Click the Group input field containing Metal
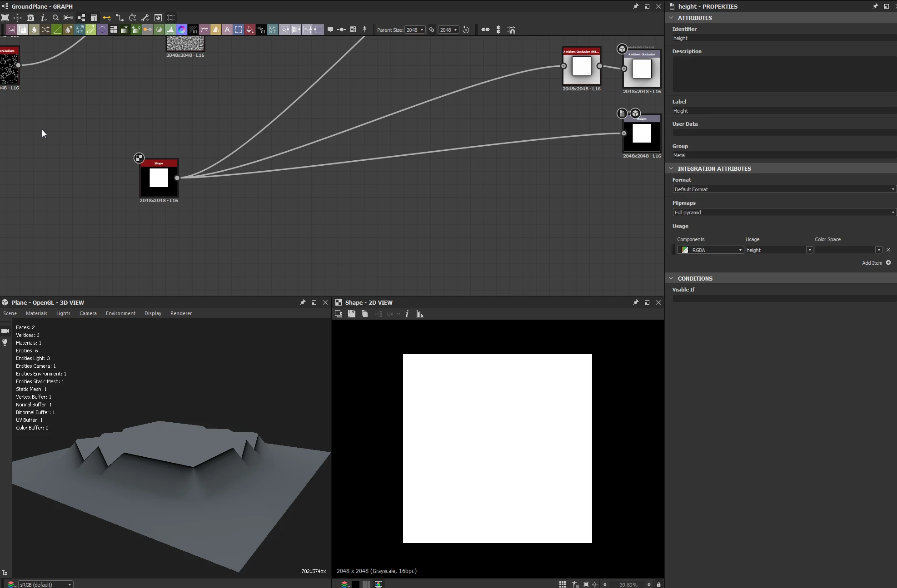The width and height of the screenshot is (897, 588). [784, 155]
